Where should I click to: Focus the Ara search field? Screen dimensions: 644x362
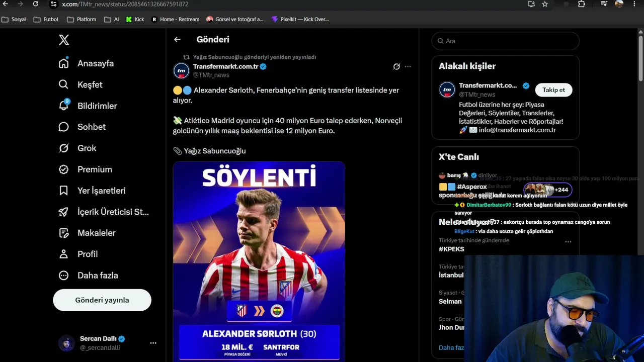(x=505, y=41)
